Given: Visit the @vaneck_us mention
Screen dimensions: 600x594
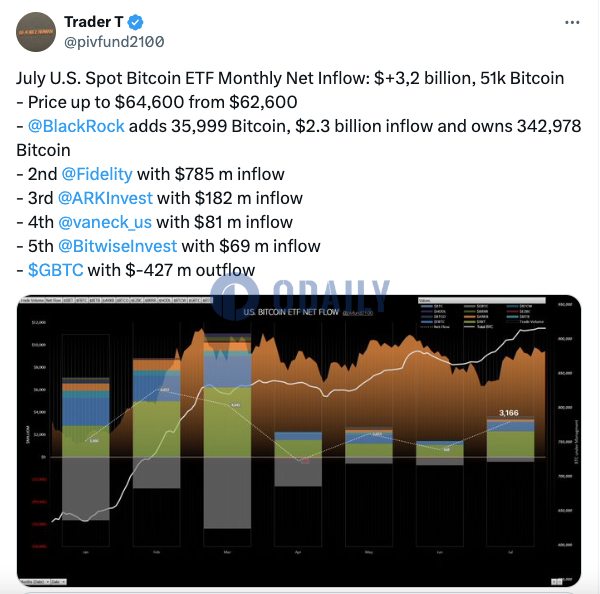Looking at the screenshot, I should tap(105, 222).
